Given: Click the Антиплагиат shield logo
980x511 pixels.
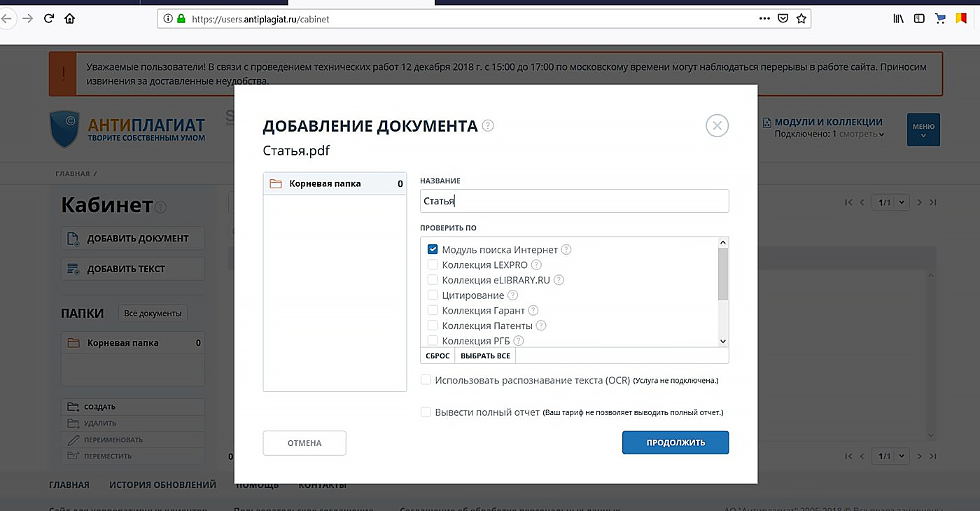Looking at the screenshot, I should click(64, 129).
